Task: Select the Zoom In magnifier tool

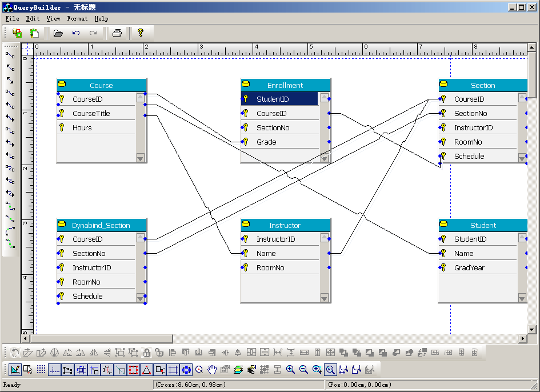Action: 290,370
